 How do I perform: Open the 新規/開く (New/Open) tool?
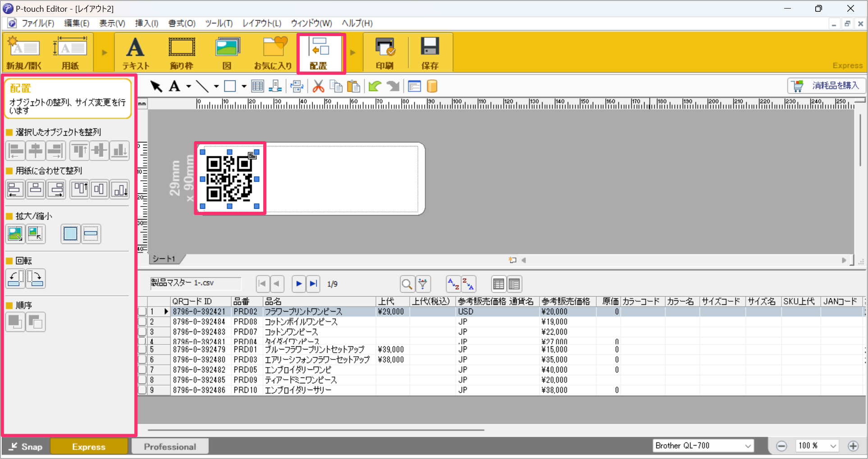pyautogui.click(x=24, y=53)
